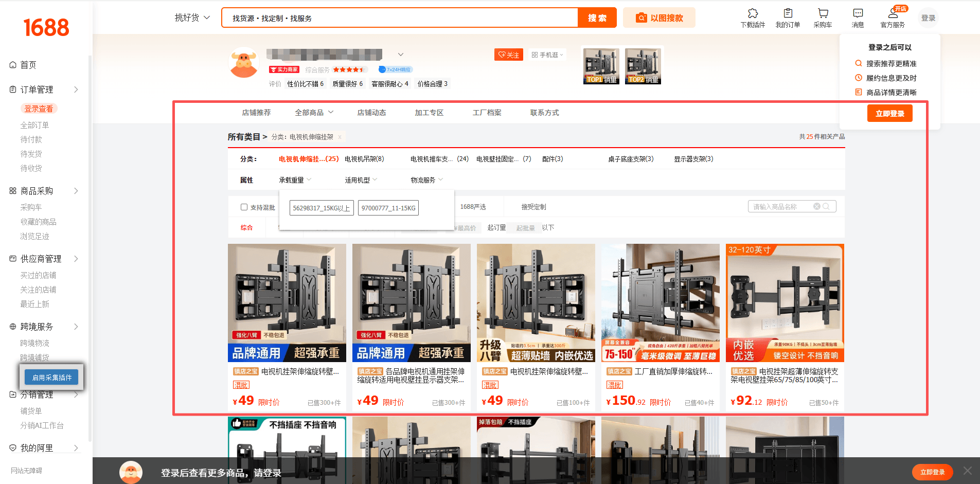Image resolution: width=980 pixels, height=484 pixels.
Task: Open the messages chat icon
Action: pyautogui.click(x=858, y=13)
